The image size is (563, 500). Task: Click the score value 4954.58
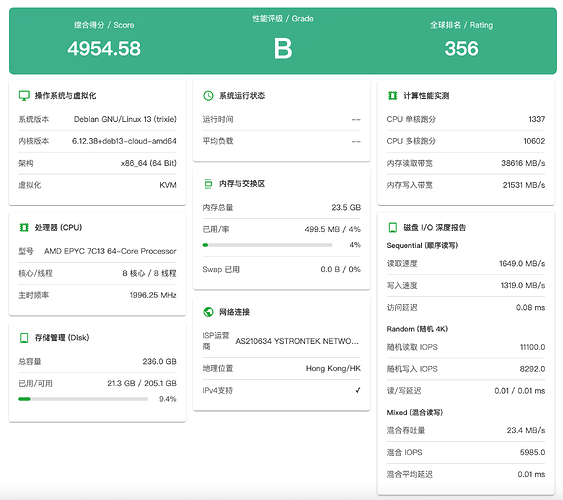coord(104,48)
